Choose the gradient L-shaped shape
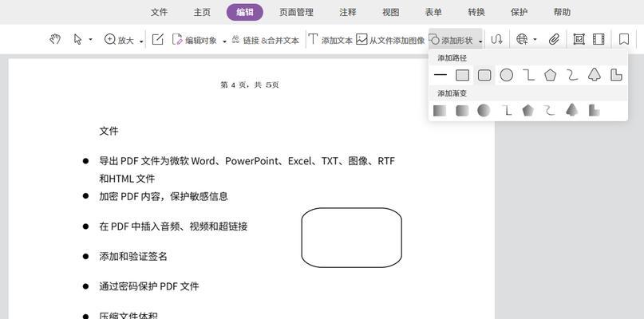Screen dimensions: 644x319 point(594,110)
